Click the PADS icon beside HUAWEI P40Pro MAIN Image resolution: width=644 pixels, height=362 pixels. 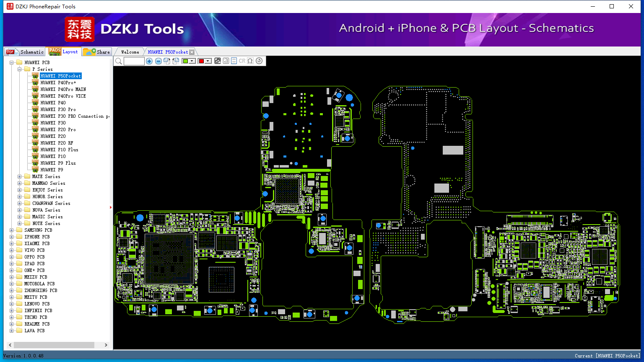35,89
